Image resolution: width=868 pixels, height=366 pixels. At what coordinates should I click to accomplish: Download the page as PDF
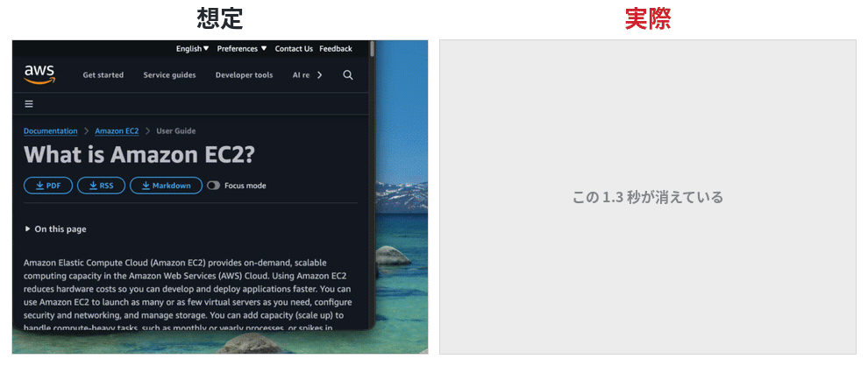point(48,186)
